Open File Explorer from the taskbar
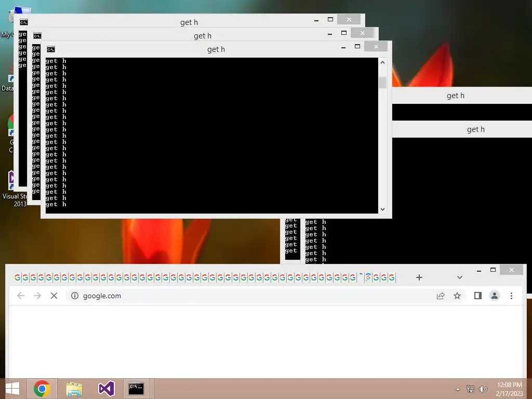This screenshot has height=399, width=532. point(74,389)
